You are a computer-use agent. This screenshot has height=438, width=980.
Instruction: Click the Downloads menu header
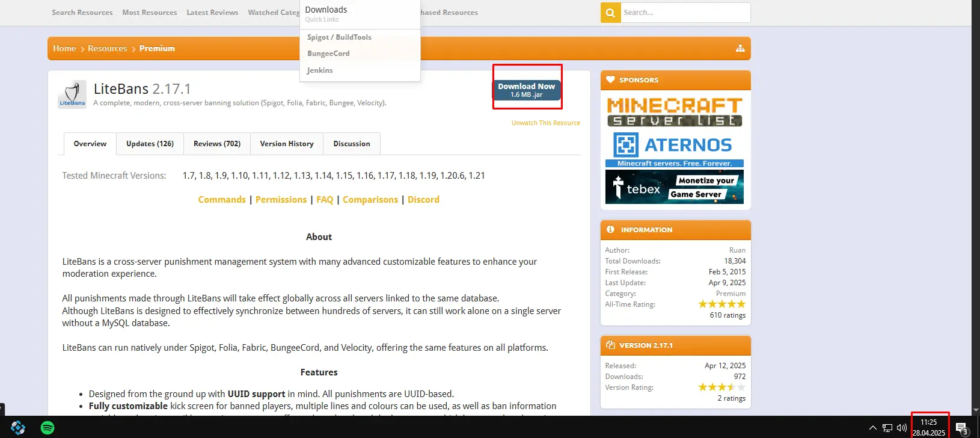tap(326, 10)
